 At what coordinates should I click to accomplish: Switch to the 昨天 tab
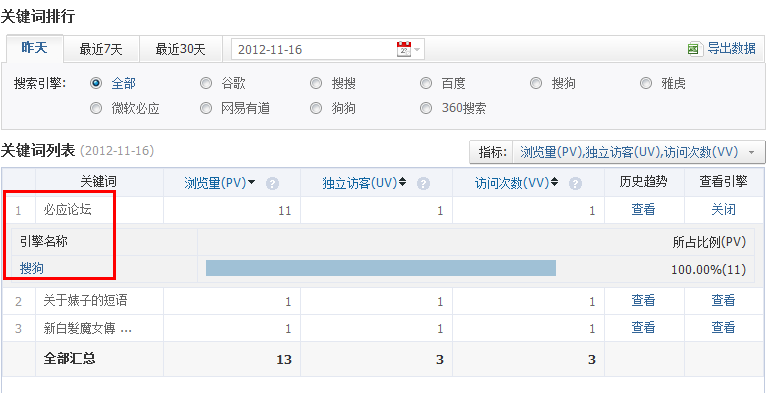click(x=34, y=48)
